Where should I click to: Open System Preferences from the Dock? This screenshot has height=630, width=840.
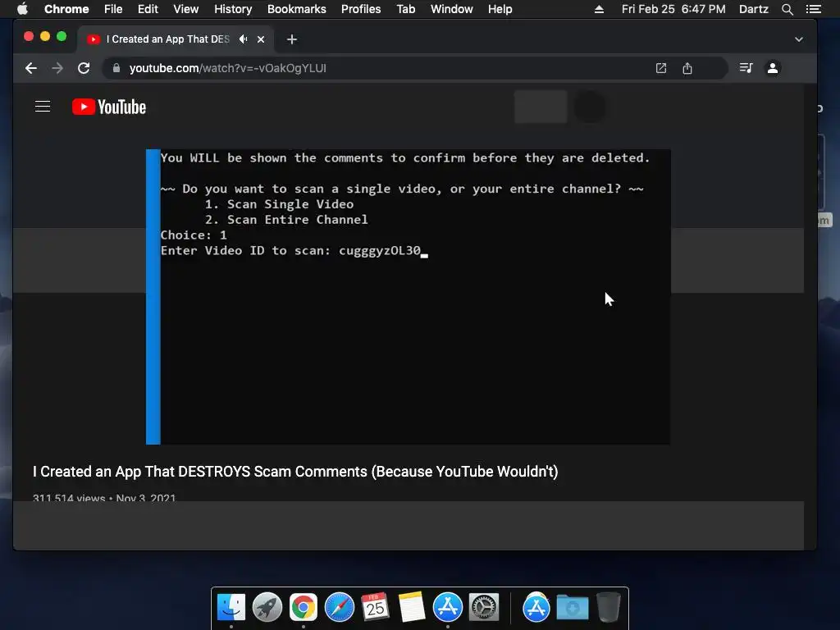click(x=484, y=608)
